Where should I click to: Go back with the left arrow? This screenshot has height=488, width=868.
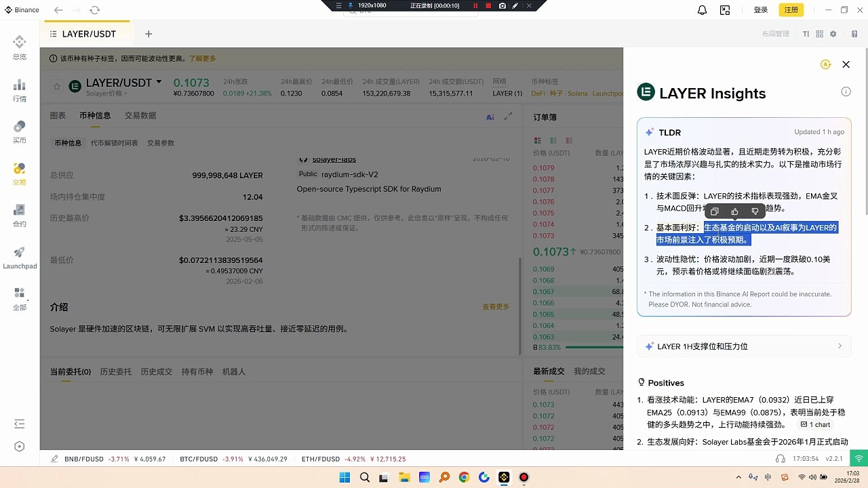pos(58,10)
